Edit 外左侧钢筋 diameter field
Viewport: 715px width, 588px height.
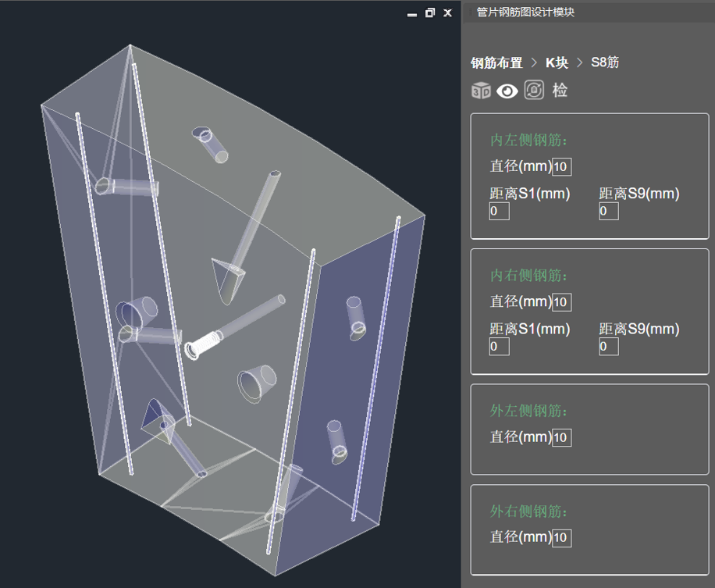(x=562, y=437)
